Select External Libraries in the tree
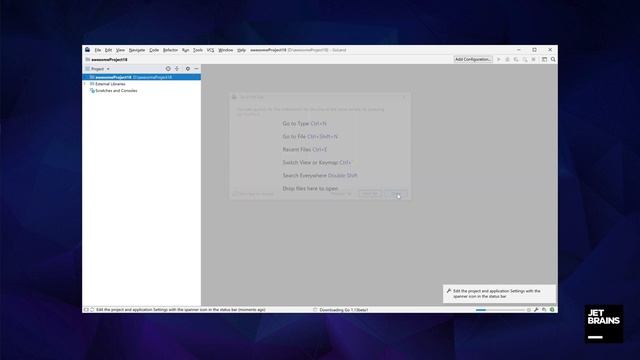Screen dimensions: 640x360 point(110,84)
